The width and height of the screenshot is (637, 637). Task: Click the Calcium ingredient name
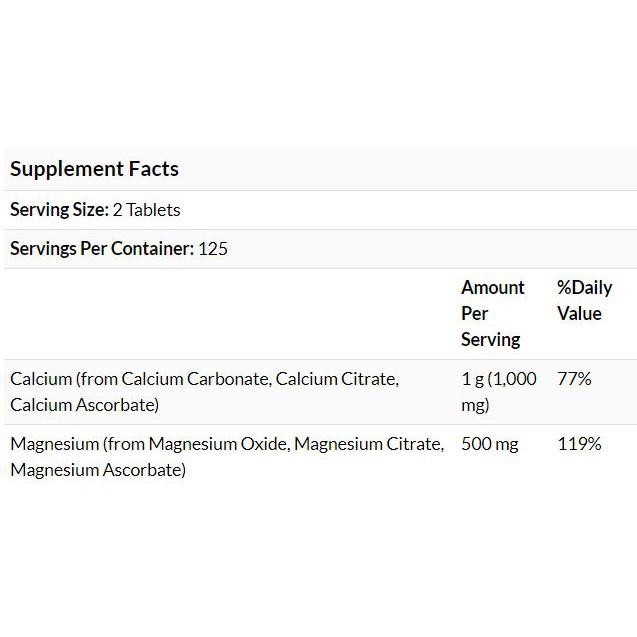(x=41, y=379)
